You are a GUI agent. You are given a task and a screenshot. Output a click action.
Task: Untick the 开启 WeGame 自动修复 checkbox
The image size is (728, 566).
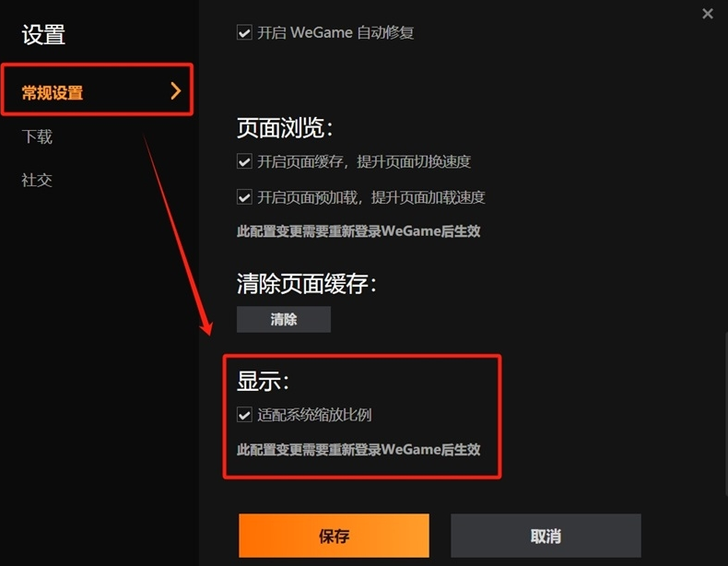244,32
